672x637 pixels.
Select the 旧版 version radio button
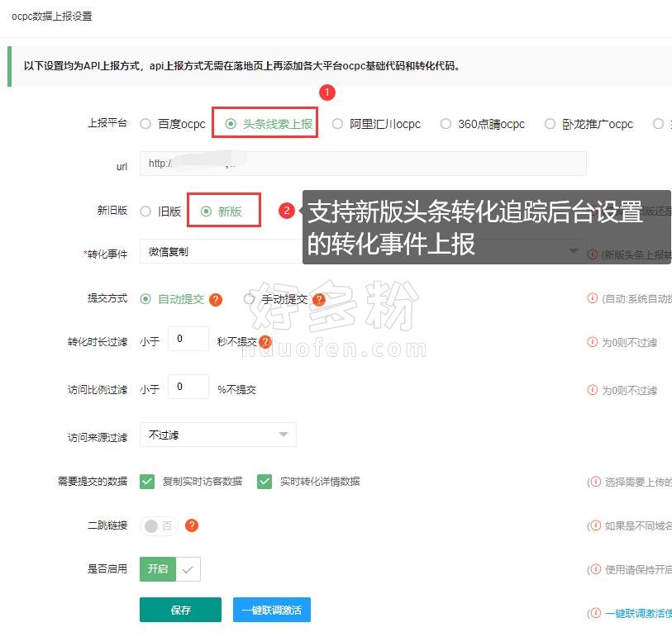tap(145, 212)
